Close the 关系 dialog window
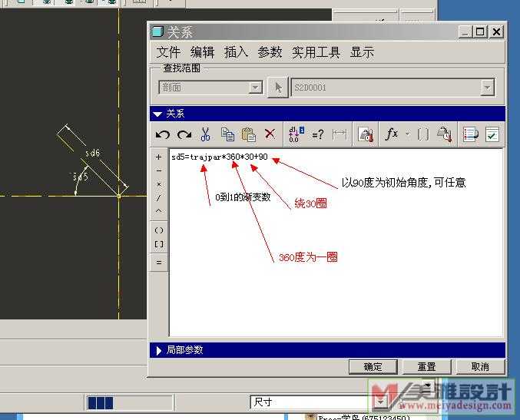This screenshot has height=420, width=520. point(496,31)
